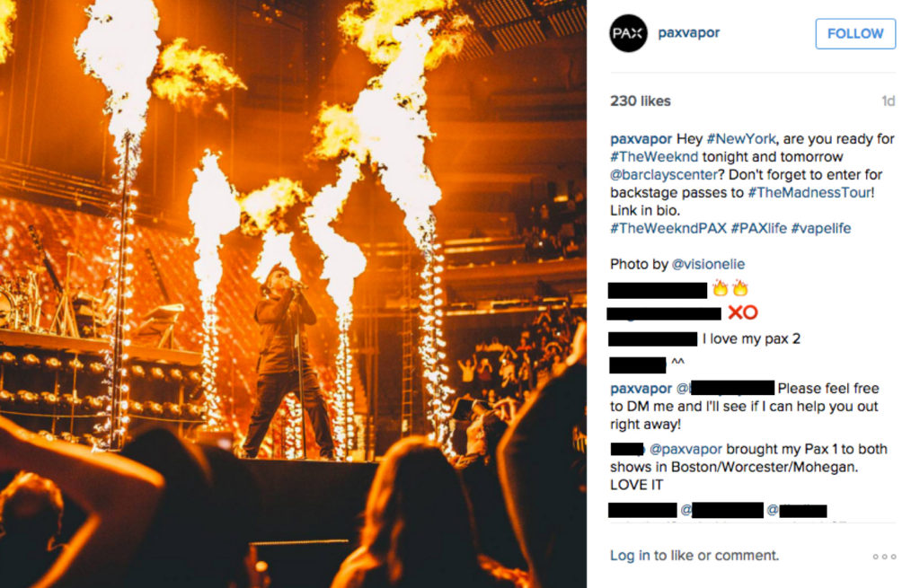Viewport: 920px width, 588px height.
Task: Open the paxvapor username in the header
Action: click(689, 33)
